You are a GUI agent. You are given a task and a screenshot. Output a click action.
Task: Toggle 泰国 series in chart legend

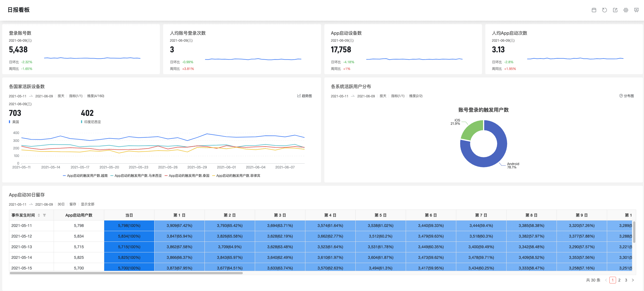coord(187,176)
